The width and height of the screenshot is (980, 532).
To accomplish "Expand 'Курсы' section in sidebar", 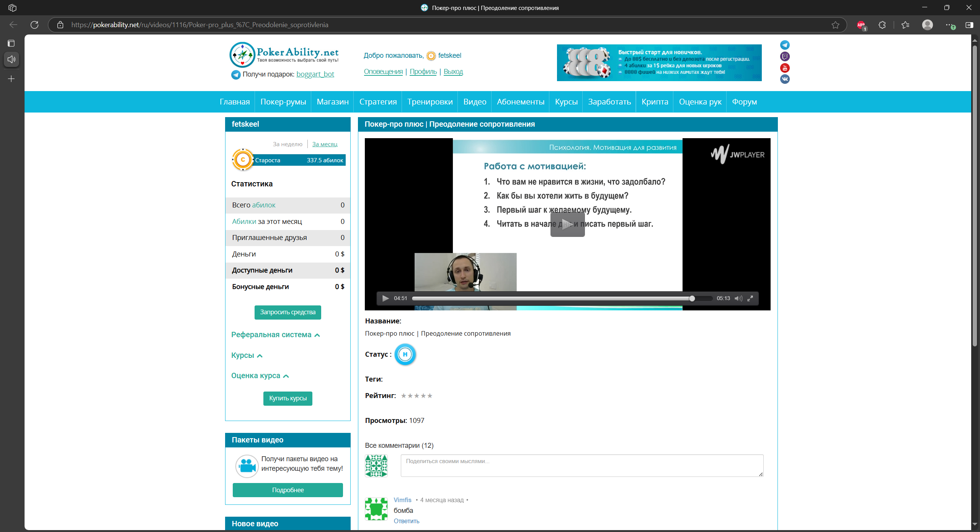I will coord(247,356).
